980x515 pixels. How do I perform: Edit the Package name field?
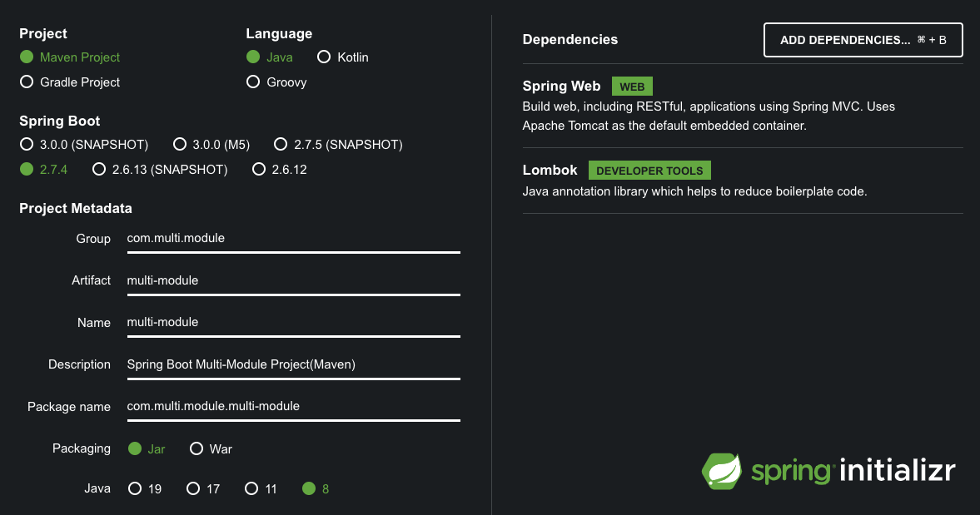coord(294,406)
